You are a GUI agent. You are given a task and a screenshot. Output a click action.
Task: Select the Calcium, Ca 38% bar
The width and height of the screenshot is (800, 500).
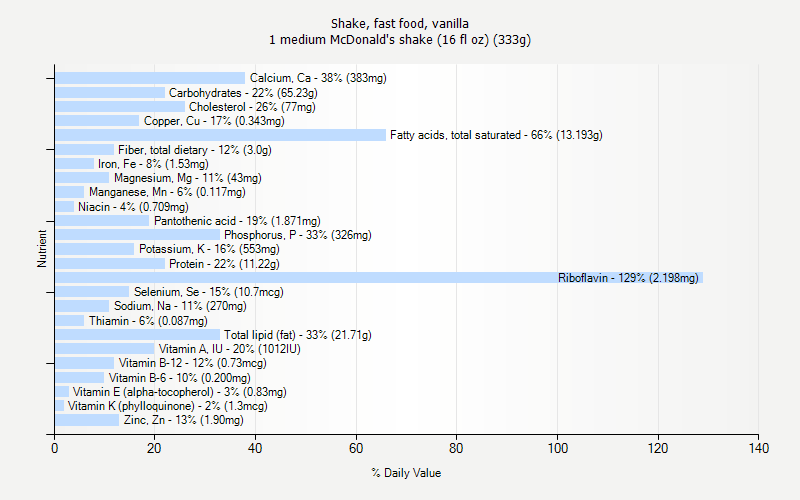click(150, 78)
